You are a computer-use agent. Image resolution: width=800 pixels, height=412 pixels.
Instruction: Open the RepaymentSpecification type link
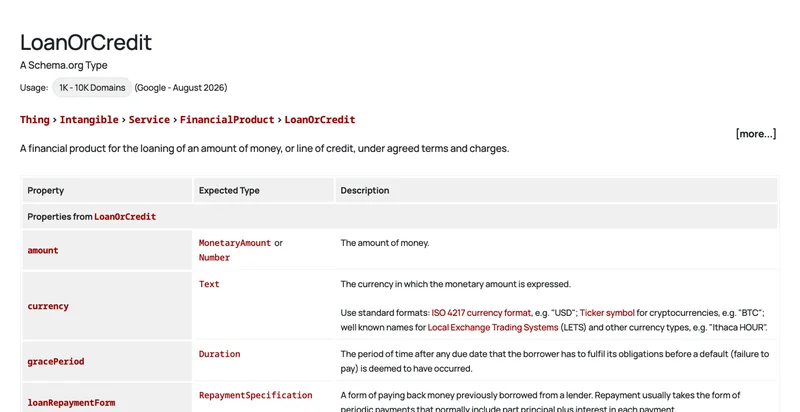[x=256, y=396]
